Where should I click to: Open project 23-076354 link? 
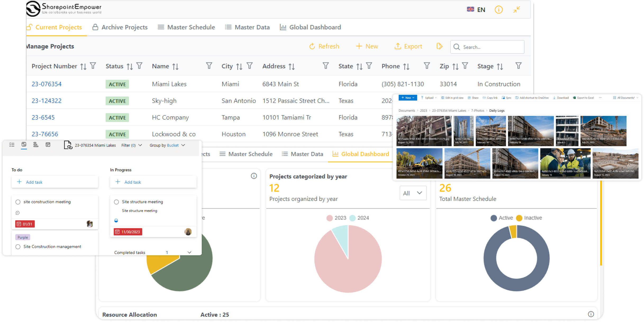coord(47,84)
